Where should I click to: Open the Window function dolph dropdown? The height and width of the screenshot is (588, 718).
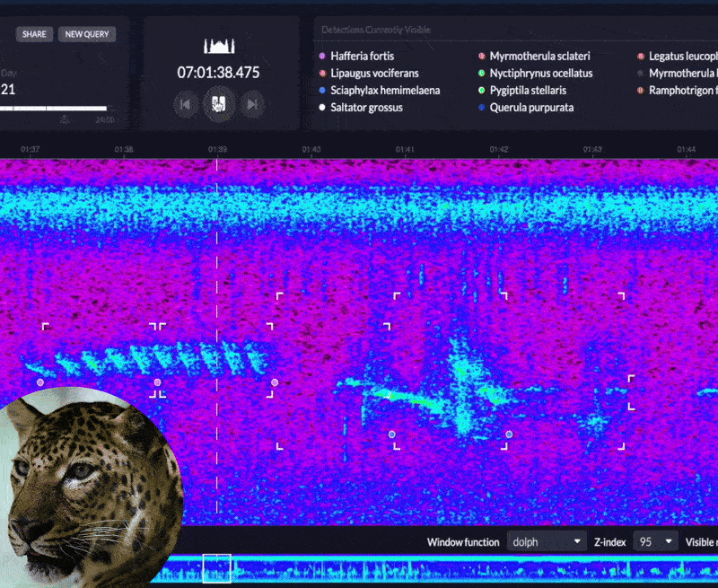tap(547, 541)
